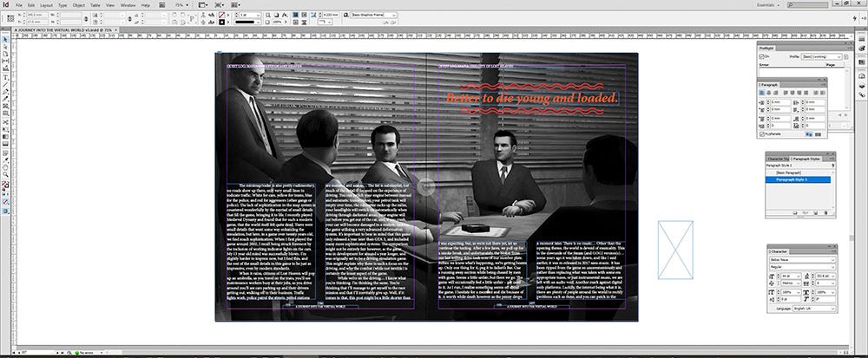
Task: Click the Paragraph panel left indent field
Action: point(780,102)
